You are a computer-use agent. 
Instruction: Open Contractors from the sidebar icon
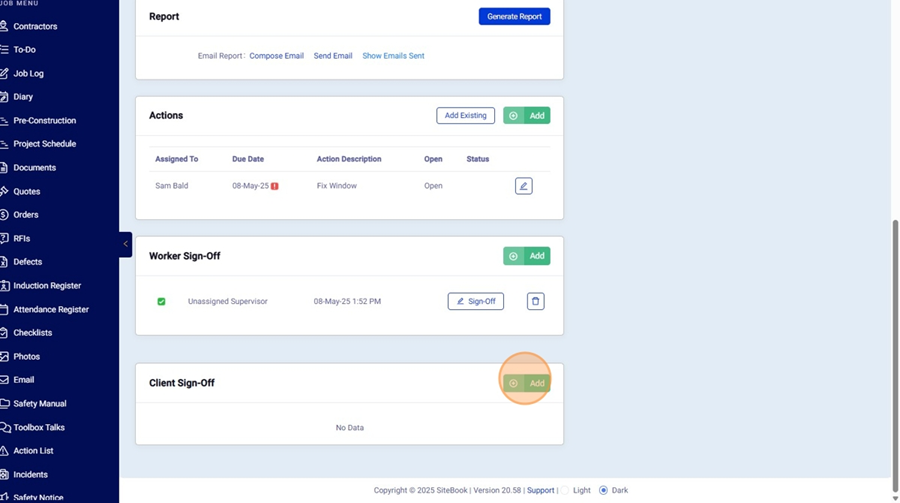coord(4,26)
